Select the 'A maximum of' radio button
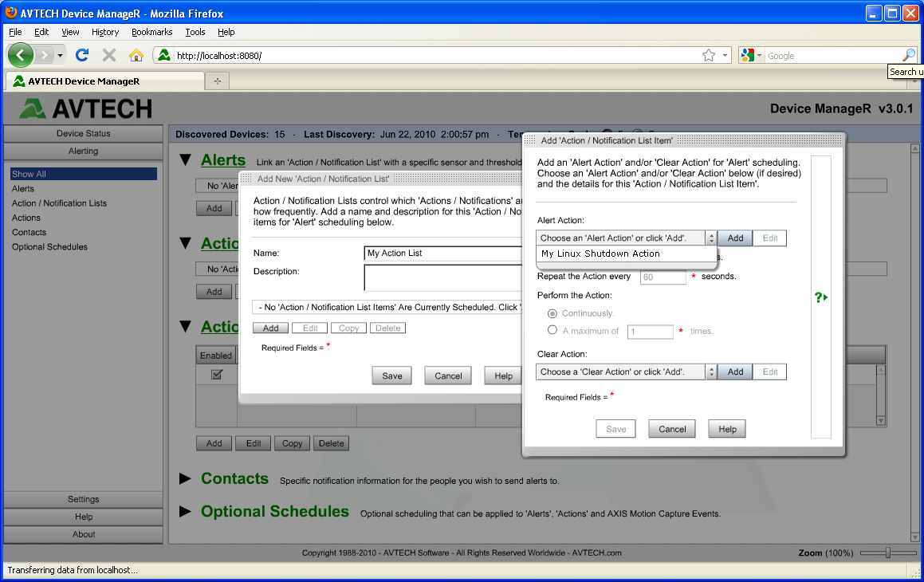 click(552, 330)
